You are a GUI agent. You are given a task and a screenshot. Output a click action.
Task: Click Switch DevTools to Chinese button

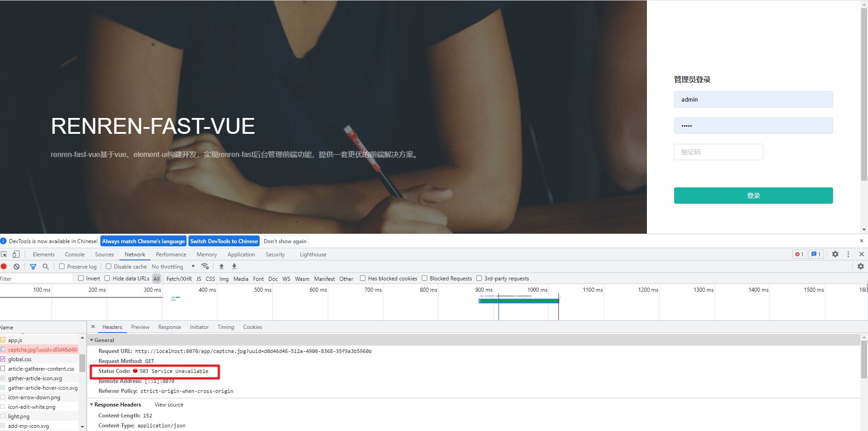(x=224, y=241)
